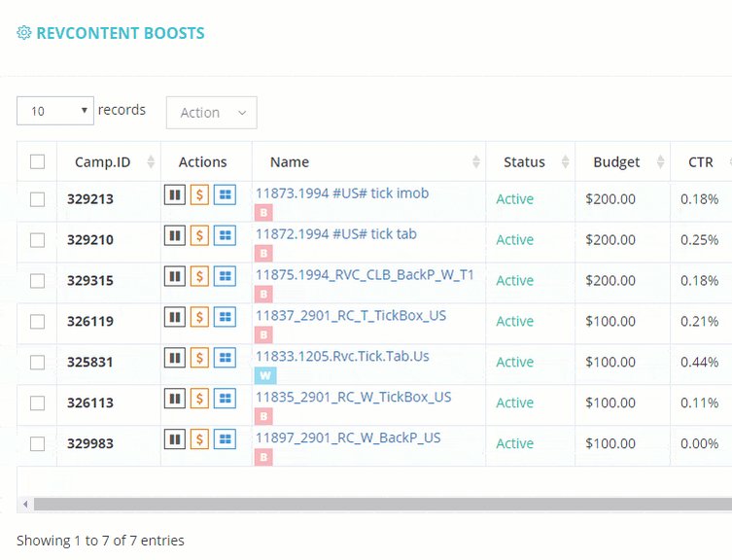Sort the table by CTR column
The width and height of the screenshot is (732, 560).
(701, 161)
